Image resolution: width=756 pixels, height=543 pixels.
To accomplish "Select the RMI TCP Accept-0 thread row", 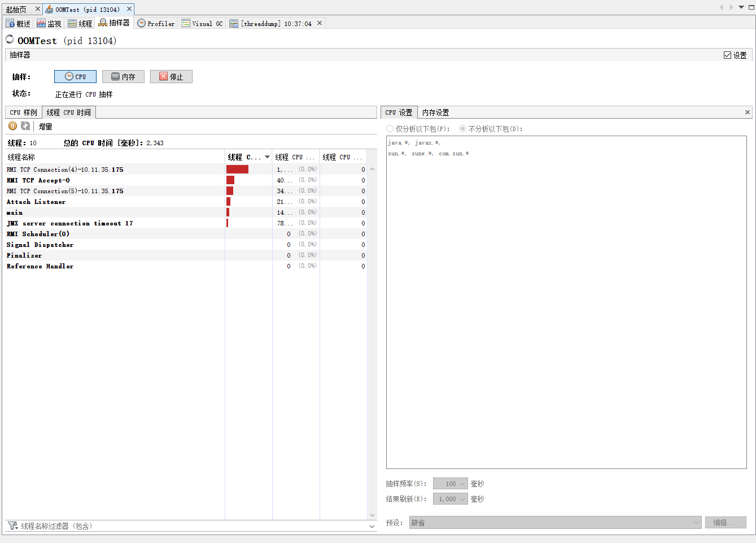I will click(186, 180).
